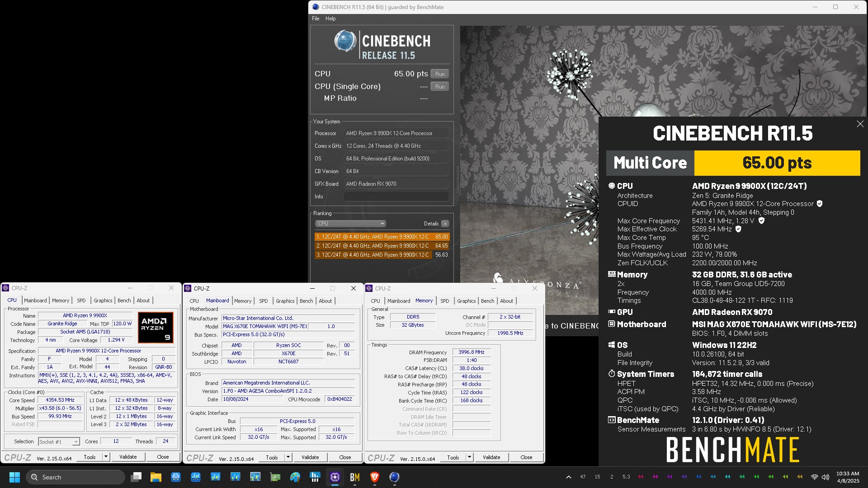The width and height of the screenshot is (868, 488).
Task: Click the shield next to Max Core Frequency
Action: [x=761, y=221]
